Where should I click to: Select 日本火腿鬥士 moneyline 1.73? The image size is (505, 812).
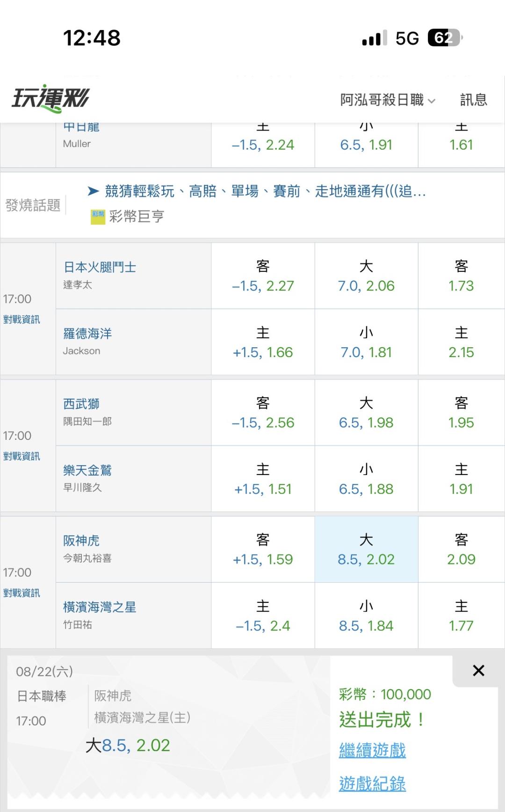click(462, 276)
